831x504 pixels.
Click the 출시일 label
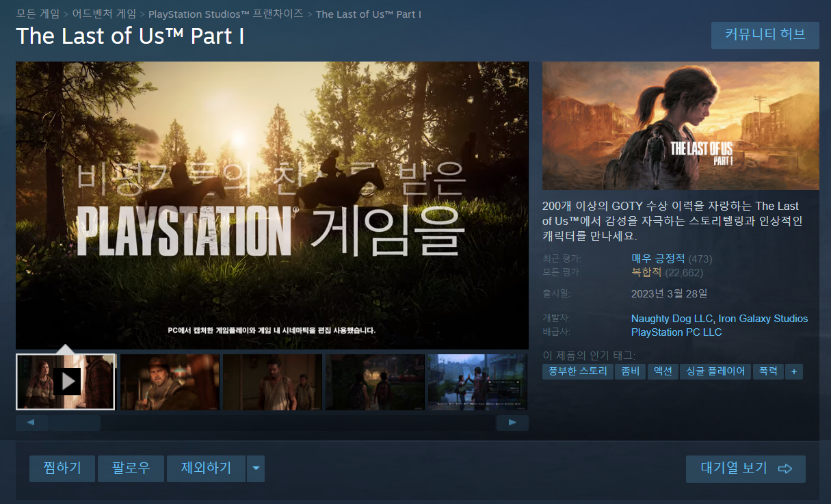click(557, 294)
